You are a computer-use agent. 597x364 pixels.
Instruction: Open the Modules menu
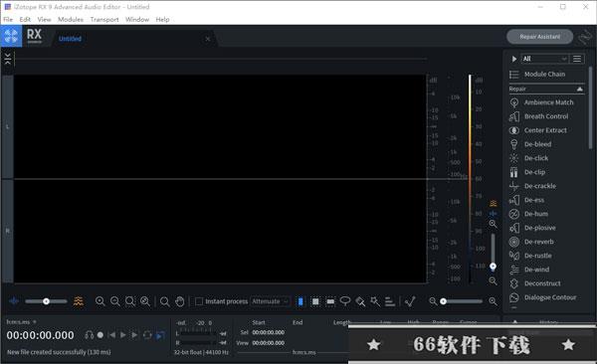71,20
